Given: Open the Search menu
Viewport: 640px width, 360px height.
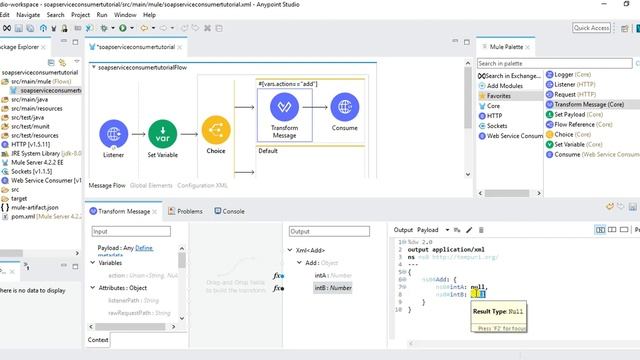Looking at the screenshot, I should (56, 15).
